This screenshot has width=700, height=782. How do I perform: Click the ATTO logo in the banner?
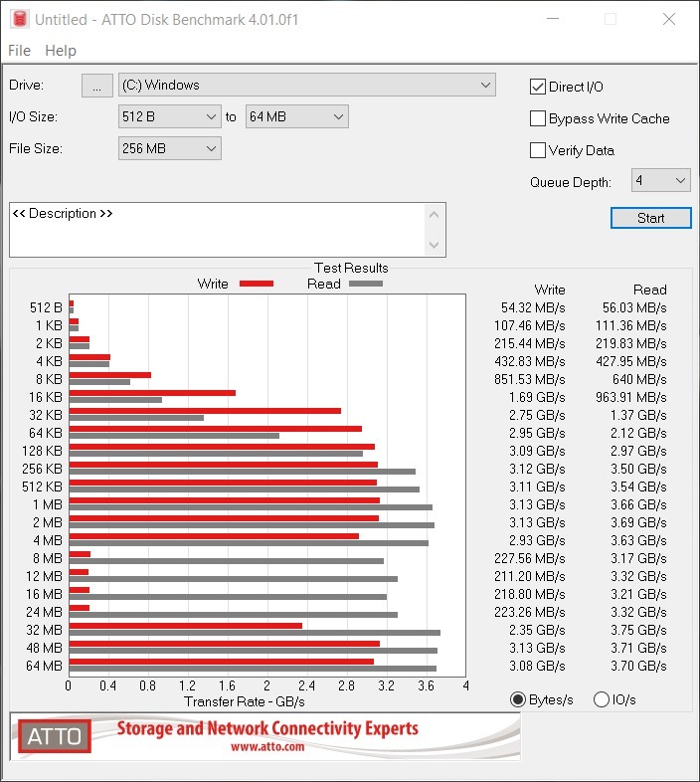pos(55,736)
